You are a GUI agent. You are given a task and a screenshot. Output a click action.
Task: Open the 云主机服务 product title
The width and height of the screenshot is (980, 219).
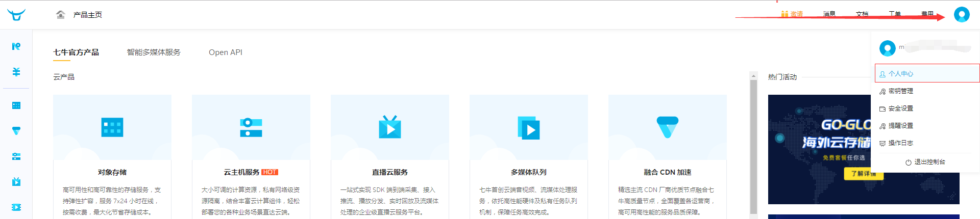tap(241, 172)
